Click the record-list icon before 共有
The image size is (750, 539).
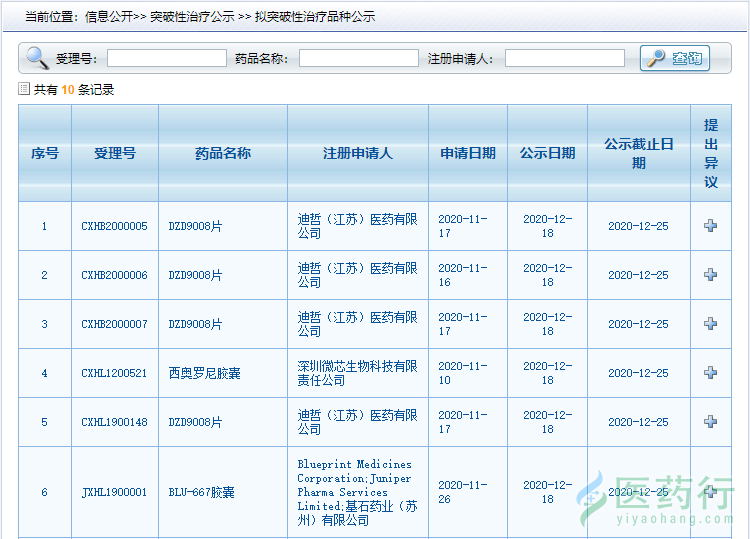pyautogui.click(x=24, y=89)
